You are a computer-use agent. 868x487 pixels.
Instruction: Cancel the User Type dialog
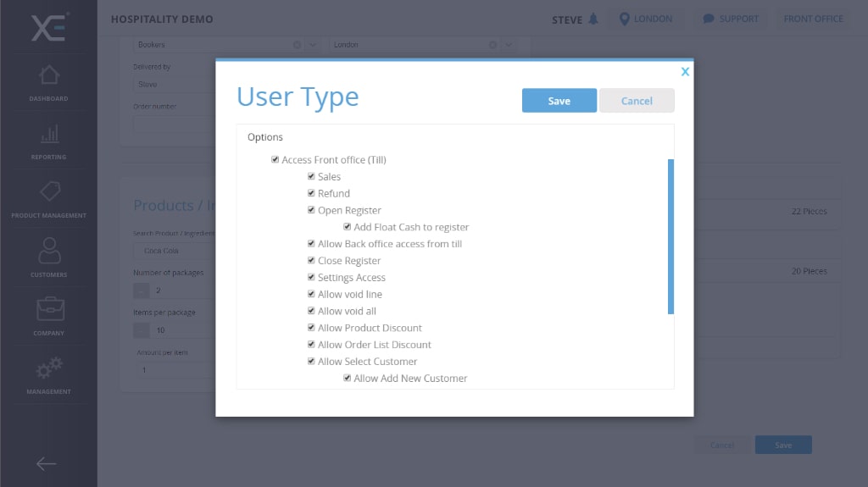click(636, 101)
